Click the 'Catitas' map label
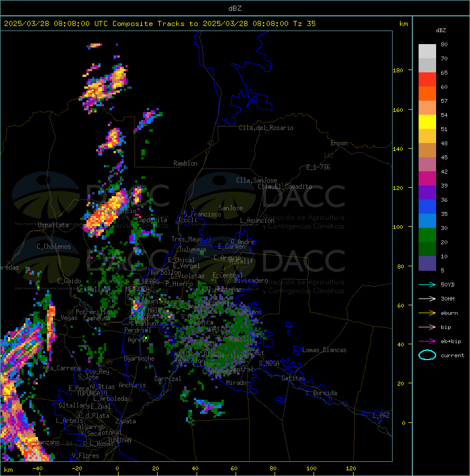Image resolution: width=470 pixels, height=476 pixels. click(x=293, y=378)
